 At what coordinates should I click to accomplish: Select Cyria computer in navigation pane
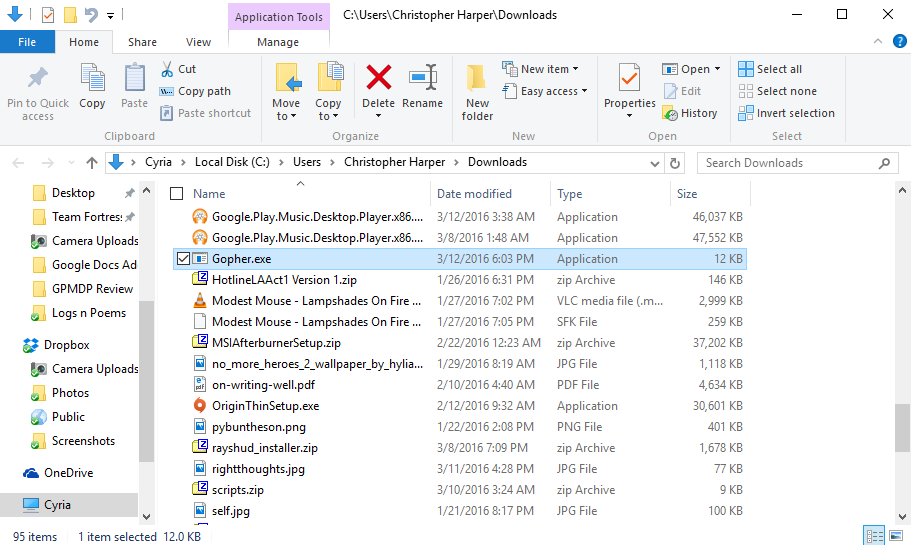pos(69,504)
